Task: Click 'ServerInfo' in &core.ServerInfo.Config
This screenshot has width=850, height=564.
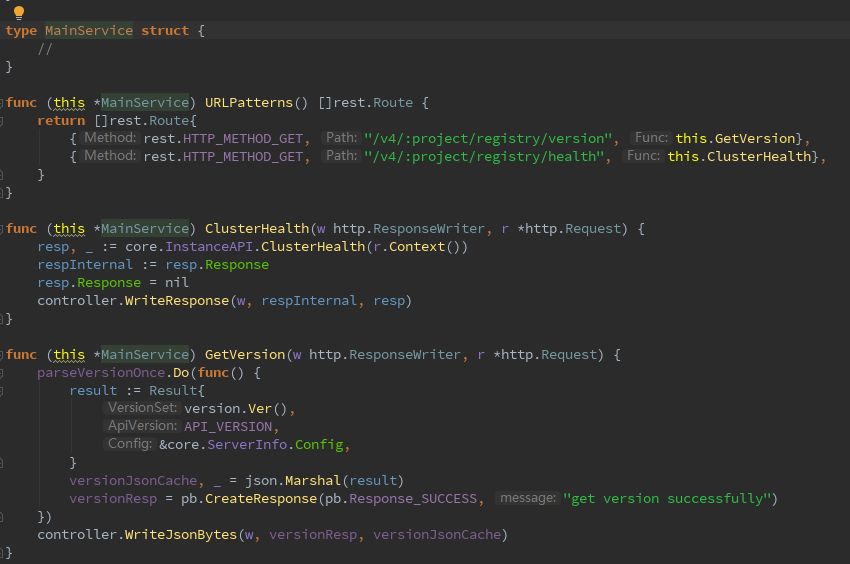Action: tap(247, 445)
